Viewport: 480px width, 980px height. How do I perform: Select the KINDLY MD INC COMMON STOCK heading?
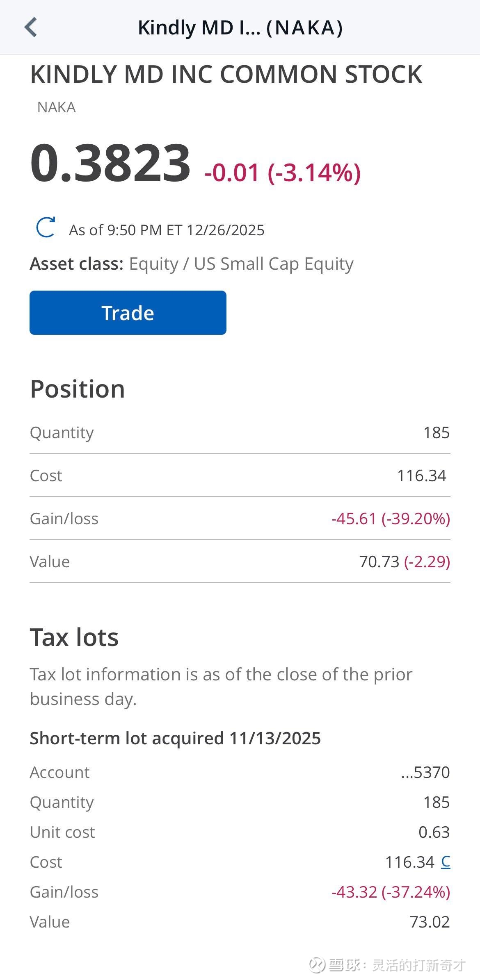pos(226,75)
